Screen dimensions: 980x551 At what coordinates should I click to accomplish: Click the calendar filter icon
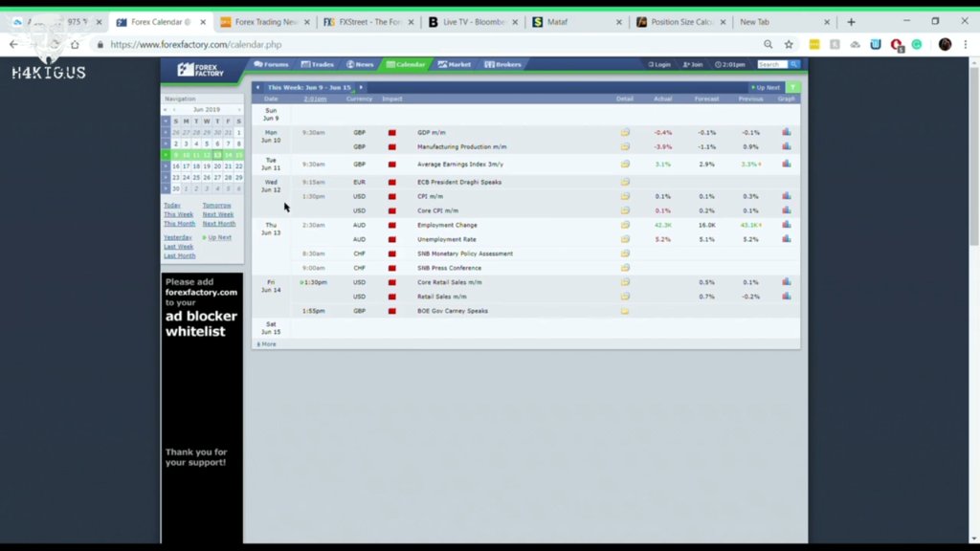pos(792,87)
